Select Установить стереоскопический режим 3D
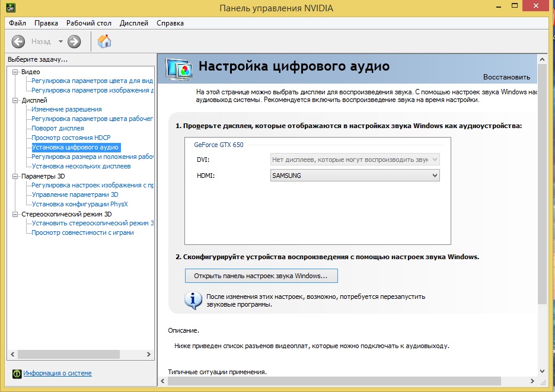Screen dimensions: 555x392 (x=92, y=223)
